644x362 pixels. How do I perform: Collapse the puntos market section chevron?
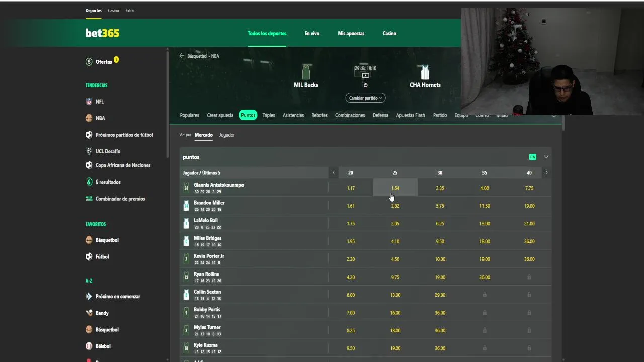(546, 157)
